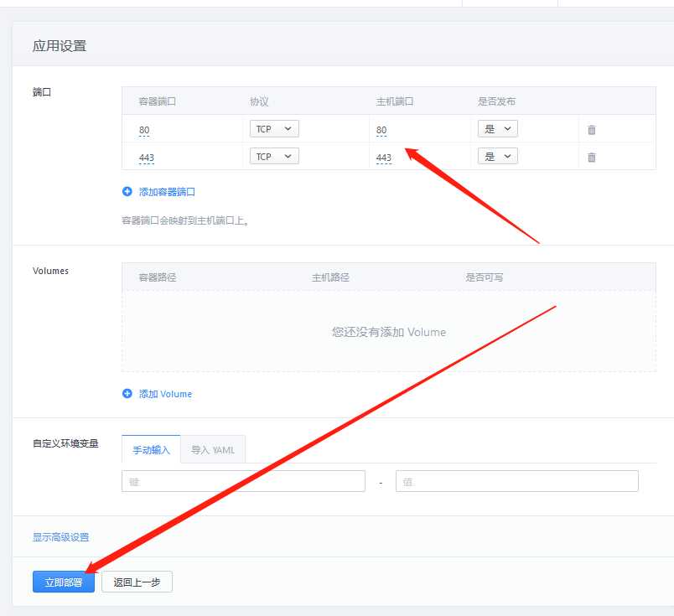Click the 主机路径 column header
Screen dimensions: 674x616
coord(330,277)
